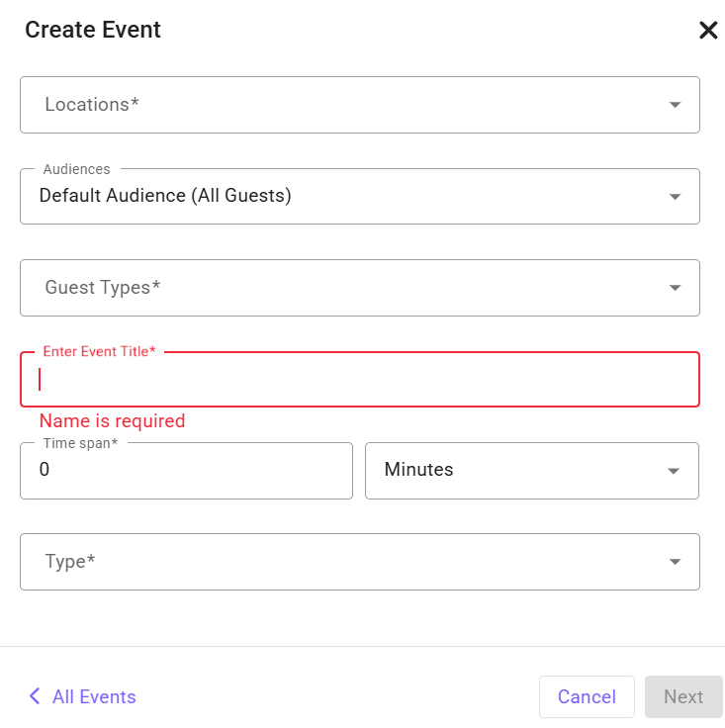Screen dimensions: 725x728
Task: Click the Next button
Action: click(x=683, y=696)
